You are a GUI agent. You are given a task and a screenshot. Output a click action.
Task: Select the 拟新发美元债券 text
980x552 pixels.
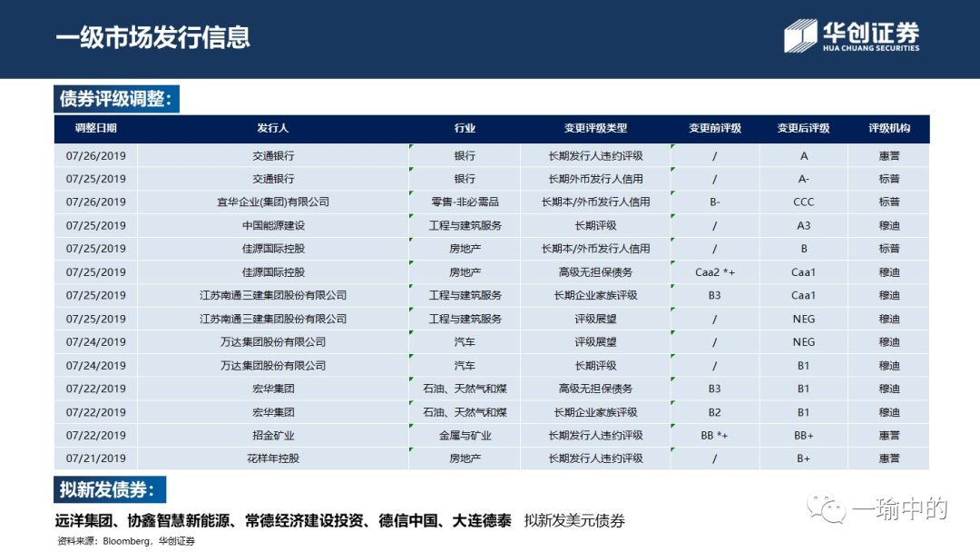point(574,520)
